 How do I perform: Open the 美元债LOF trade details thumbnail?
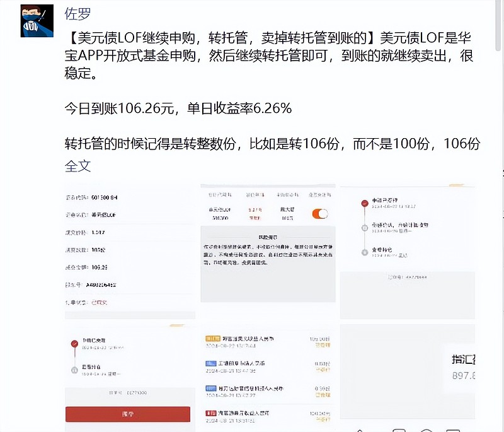[x=130, y=252]
